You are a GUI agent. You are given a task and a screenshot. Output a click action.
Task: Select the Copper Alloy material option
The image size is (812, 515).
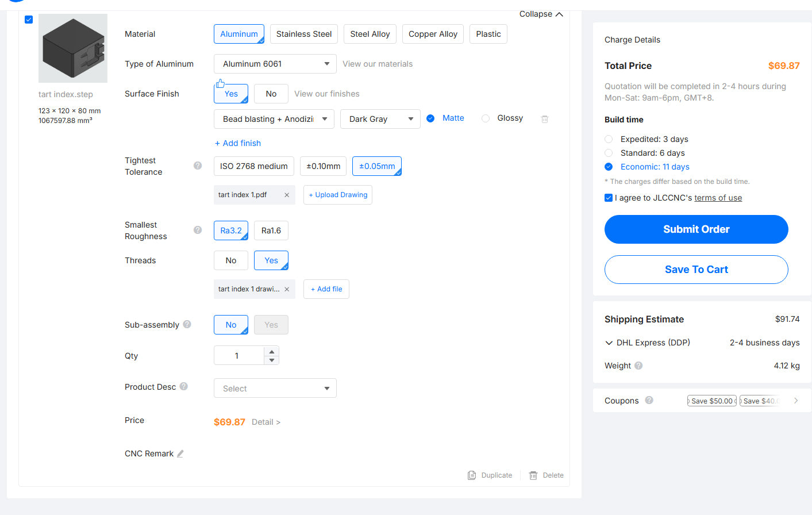pos(433,34)
